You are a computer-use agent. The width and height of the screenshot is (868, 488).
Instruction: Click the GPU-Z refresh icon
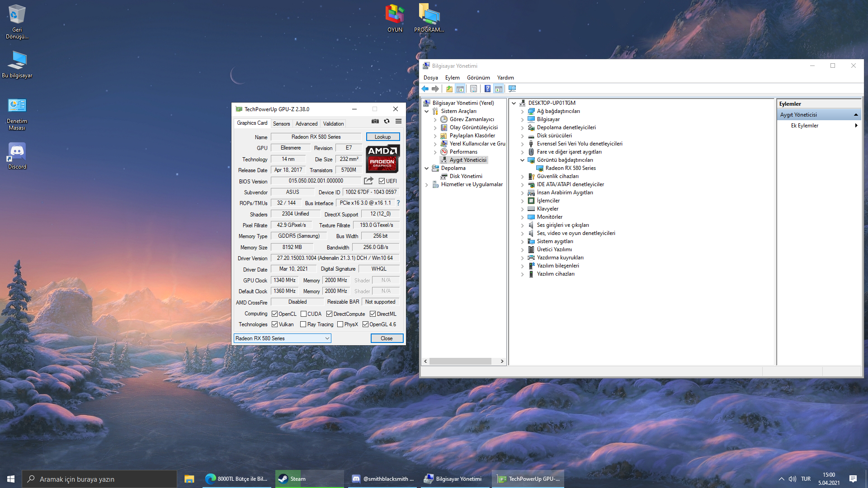pyautogui.click(x=387, y=121)
